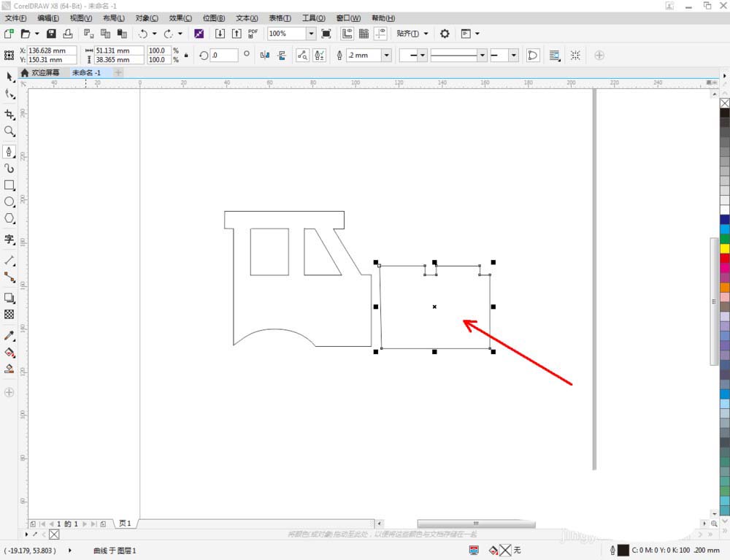Click the Full-screen preview icon

point(326,34)
